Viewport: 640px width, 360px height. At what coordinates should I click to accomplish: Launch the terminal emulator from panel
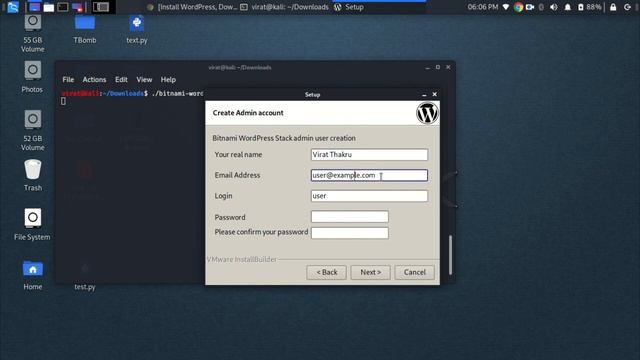[62, 7]
